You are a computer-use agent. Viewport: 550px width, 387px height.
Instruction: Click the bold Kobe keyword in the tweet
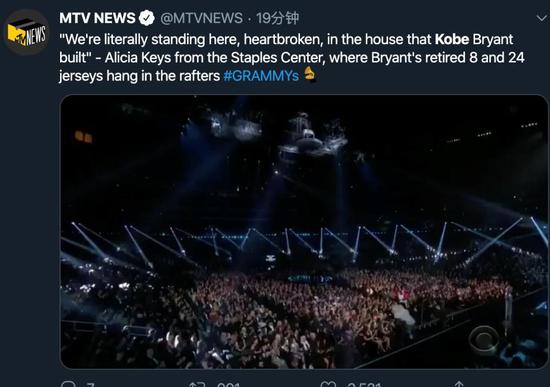(x=452, y=39)
